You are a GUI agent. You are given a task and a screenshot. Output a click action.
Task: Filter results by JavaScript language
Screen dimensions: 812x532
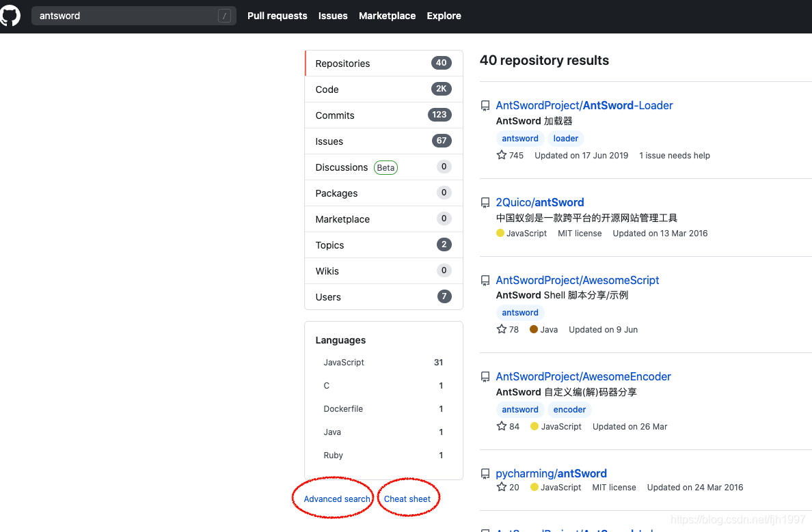[x=383, y=362]
